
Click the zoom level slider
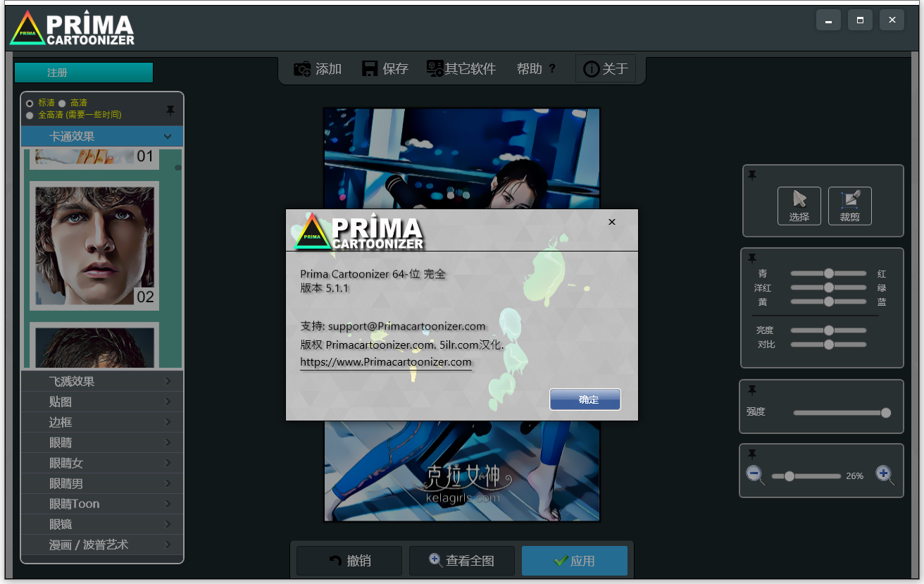806,476
